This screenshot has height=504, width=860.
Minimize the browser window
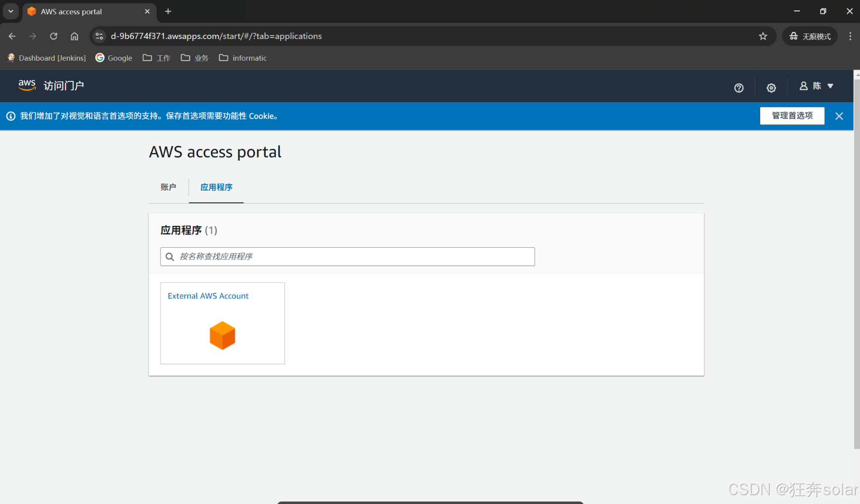click(797, 11)
